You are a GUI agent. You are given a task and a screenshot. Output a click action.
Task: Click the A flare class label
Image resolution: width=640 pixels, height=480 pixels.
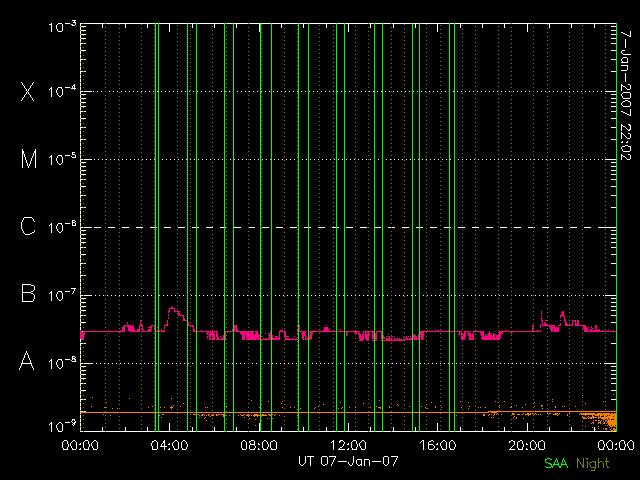click(x=27, y=361)
